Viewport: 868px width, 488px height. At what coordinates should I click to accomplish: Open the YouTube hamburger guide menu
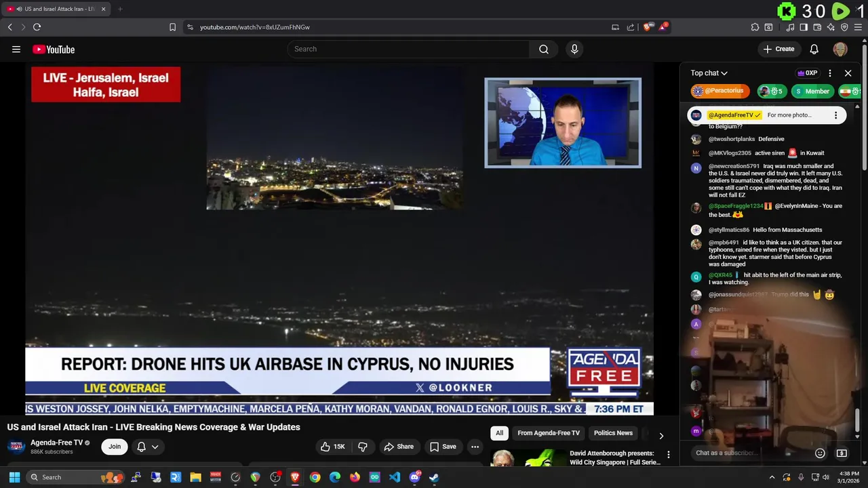point(16,49)
